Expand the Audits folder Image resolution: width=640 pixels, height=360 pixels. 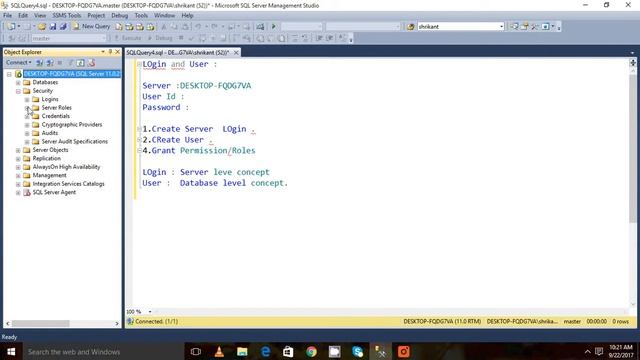[27, 133]
